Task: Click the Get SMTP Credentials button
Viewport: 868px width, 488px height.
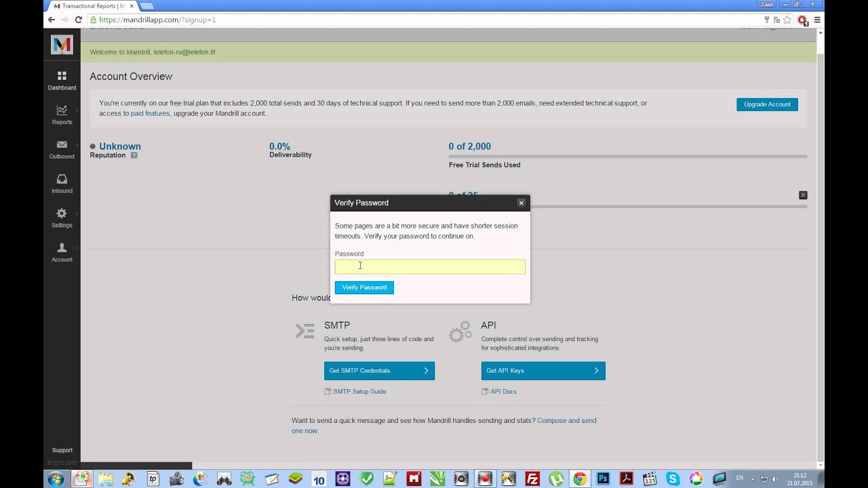Action: (379, 371)
